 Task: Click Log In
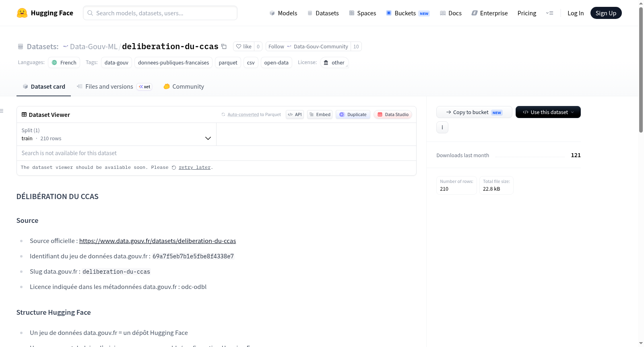pyautogui.click(x=576, y=13)
